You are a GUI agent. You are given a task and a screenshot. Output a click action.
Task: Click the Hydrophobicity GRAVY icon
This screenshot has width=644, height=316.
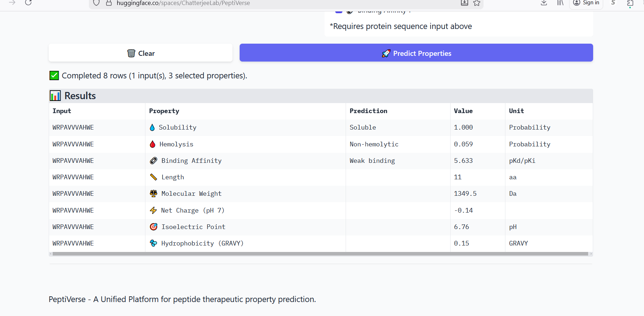click(153, 243)
